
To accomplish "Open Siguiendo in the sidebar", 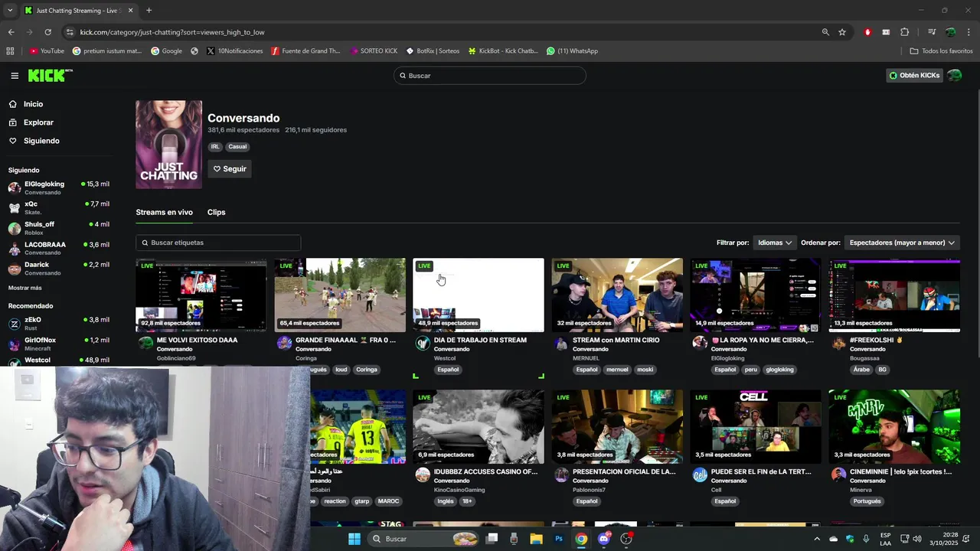I will (x=41, y=141).
